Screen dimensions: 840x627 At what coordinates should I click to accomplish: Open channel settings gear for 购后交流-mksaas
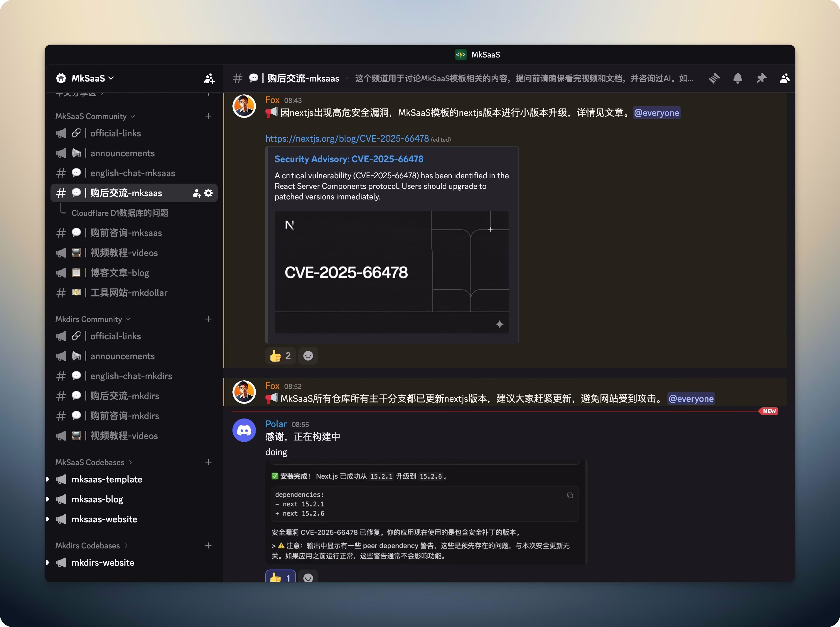(208, 193)
